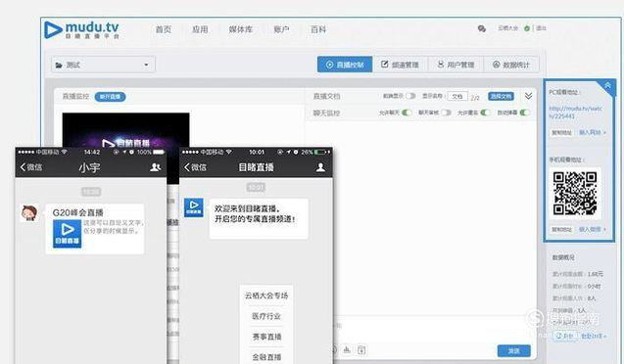Choose 医疗行业 from popup menu
The width and height of the screenshot is (624, 364).
coord(266,316)
